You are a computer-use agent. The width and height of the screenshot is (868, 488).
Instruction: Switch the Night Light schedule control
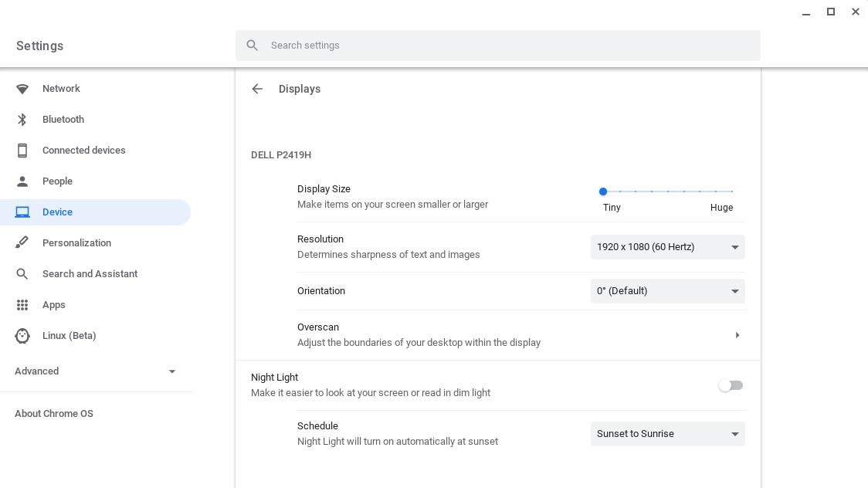coord(667,433)
